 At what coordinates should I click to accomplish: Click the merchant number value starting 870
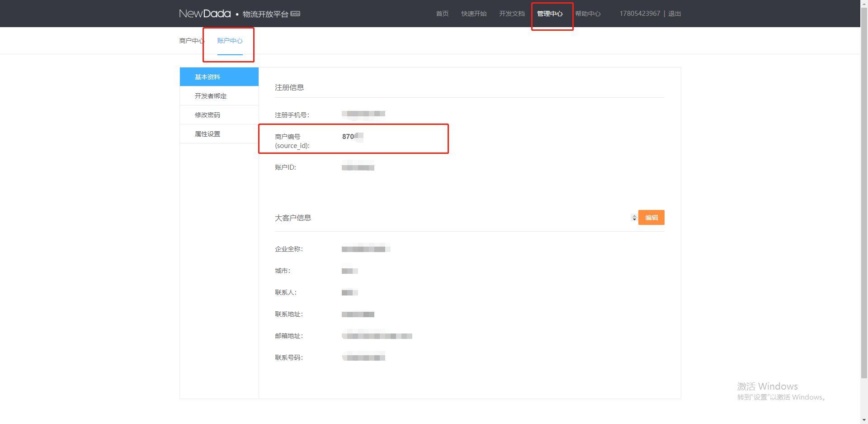(353, 136)
